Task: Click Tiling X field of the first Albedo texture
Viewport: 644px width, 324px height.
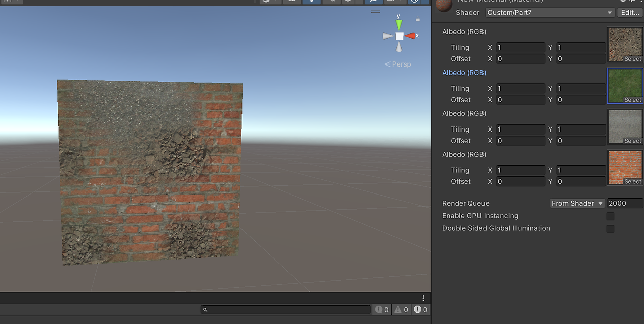Action: [x=521, y=47]
